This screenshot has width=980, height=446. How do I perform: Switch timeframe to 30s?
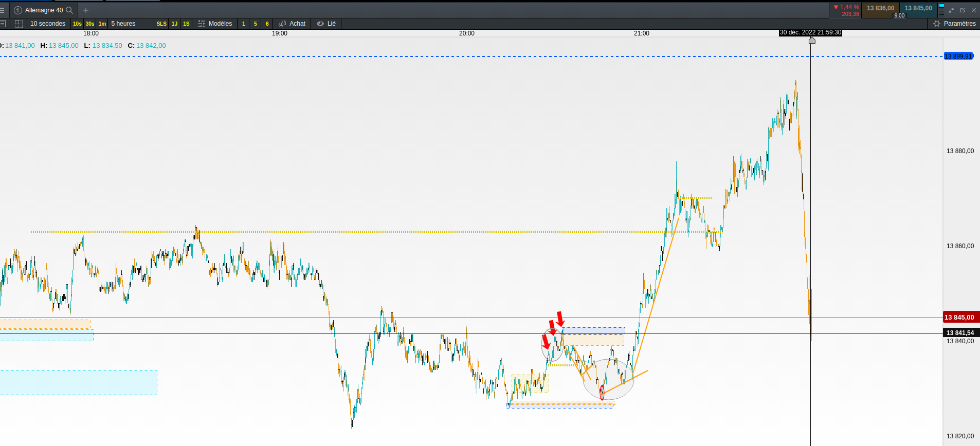pyautogui.click(x=90, y=24)
